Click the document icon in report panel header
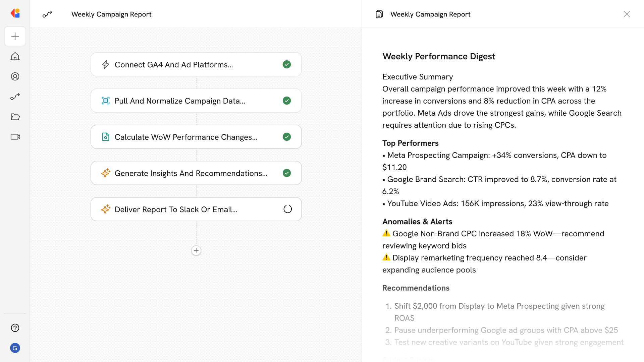Screen dimensions: 644x362 [x=379, y=14]
